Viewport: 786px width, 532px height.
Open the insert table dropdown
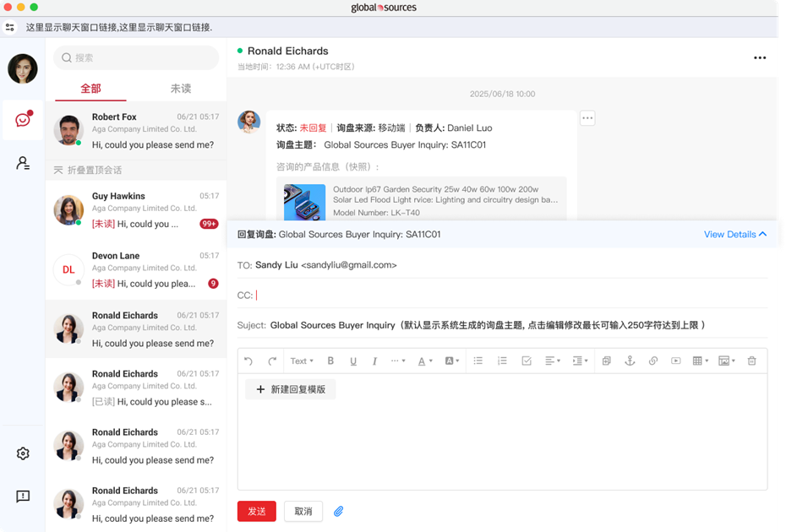pos(701,361)
